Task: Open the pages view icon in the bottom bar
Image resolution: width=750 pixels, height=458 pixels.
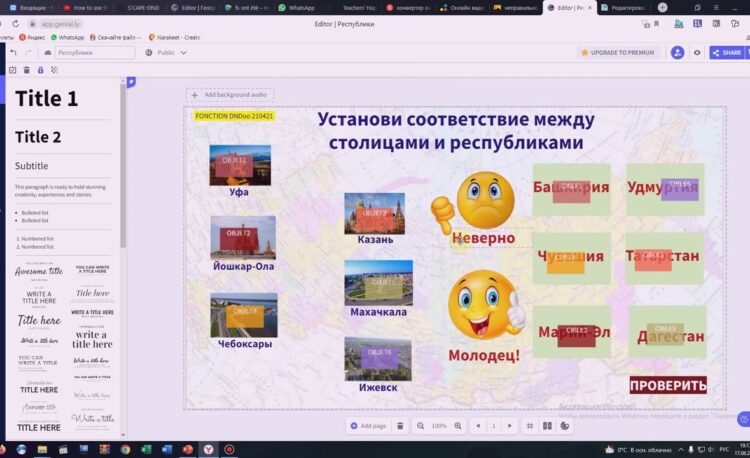Action: (547, 425)
